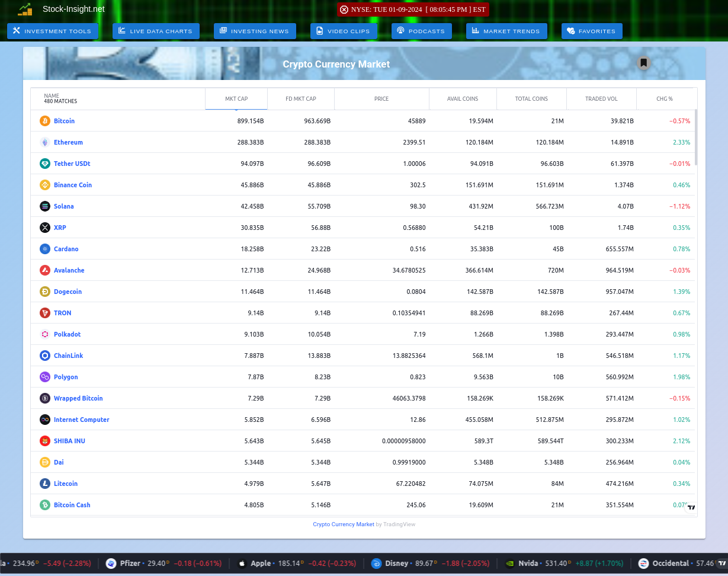Click the table's vertical scrollbar thumb
This screenshot has height=576, width=728.
click(696, 137)
